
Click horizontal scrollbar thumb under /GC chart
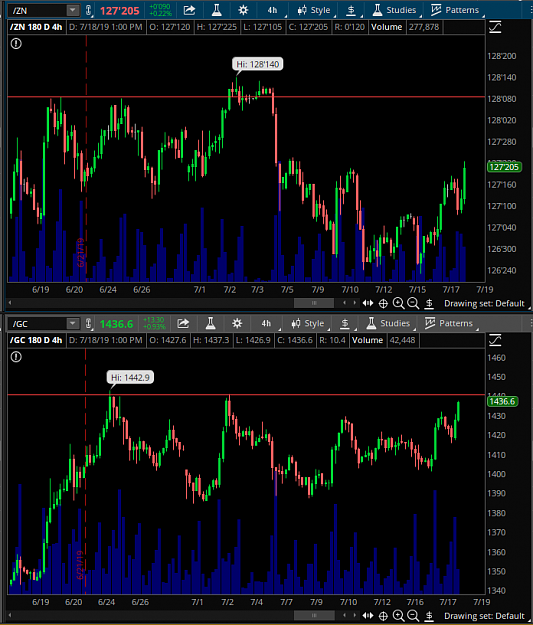point(314,616)
